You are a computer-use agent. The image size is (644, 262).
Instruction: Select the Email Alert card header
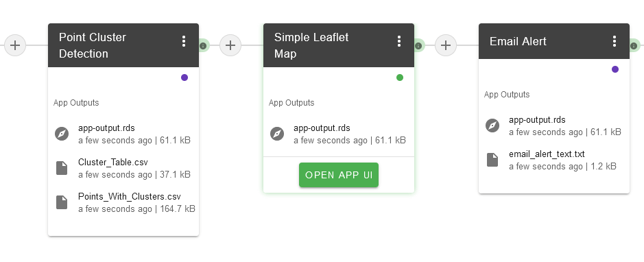[x=553, y=41]
